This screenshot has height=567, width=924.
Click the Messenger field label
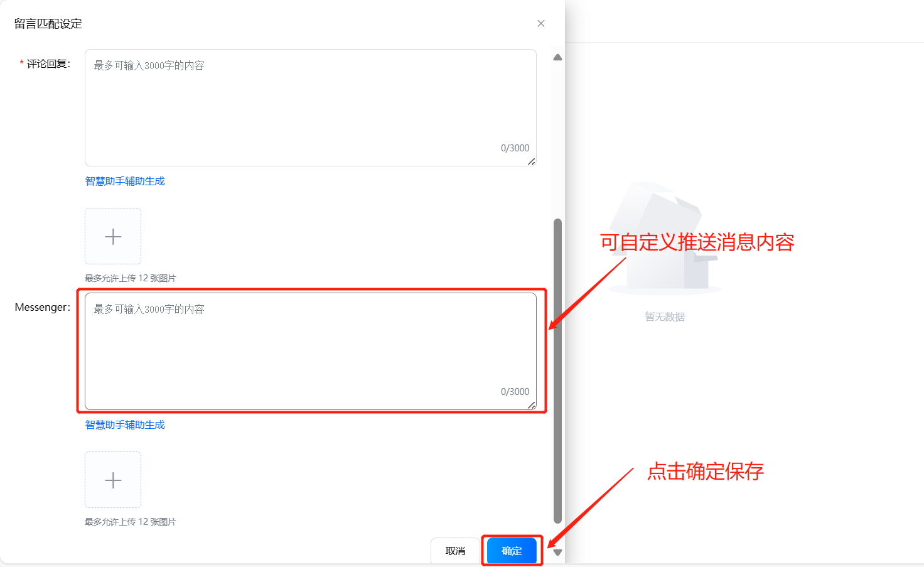point(42,307)
